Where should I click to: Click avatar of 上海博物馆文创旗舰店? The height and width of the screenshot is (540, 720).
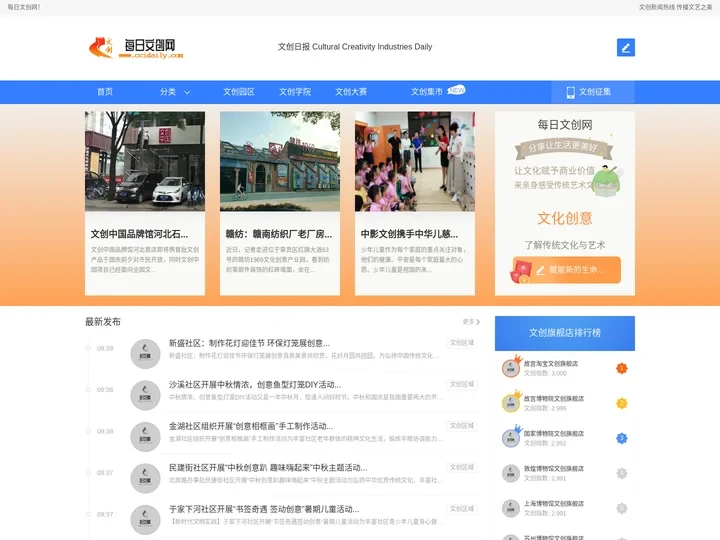click(511, 508)
